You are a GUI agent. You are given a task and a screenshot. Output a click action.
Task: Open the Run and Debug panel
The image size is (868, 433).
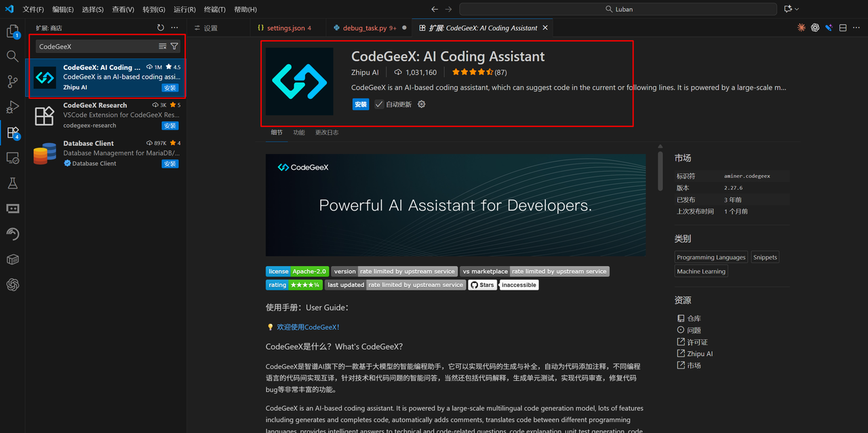pos(12,107)
